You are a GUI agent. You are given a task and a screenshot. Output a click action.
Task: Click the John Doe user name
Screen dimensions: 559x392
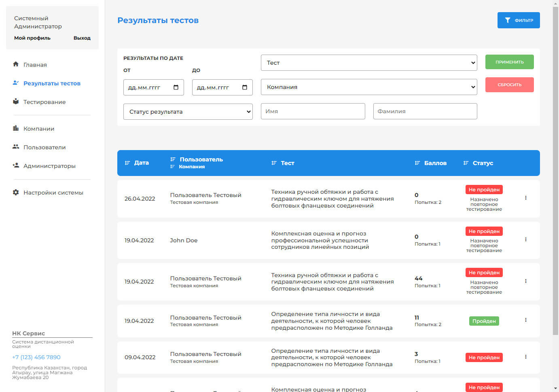pyautogui.click(x=184, y=240)
